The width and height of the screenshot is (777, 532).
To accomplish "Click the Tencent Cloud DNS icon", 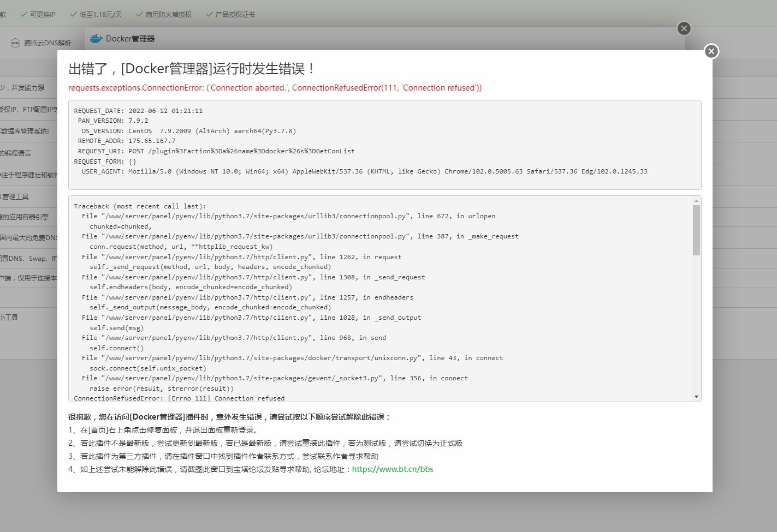I will tap(15, 43).
